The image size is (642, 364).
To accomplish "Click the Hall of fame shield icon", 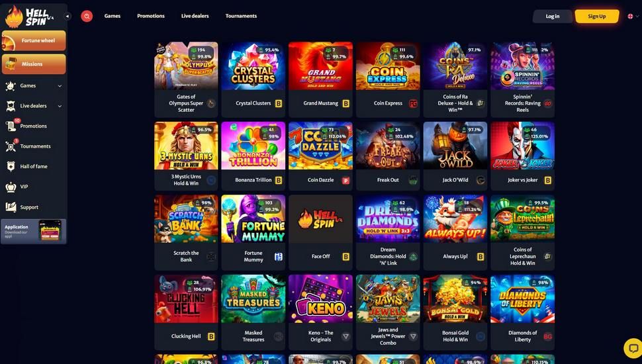I will click(11, 166).
